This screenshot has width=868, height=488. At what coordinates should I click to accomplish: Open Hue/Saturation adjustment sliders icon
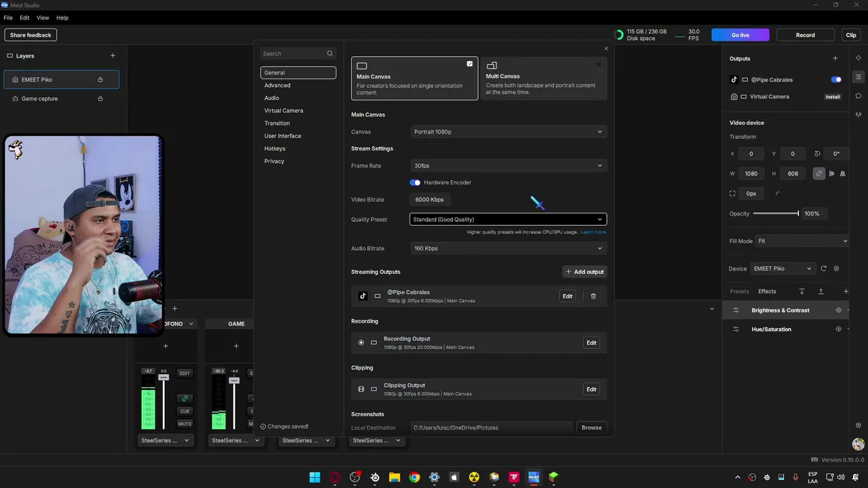(736, 329)
